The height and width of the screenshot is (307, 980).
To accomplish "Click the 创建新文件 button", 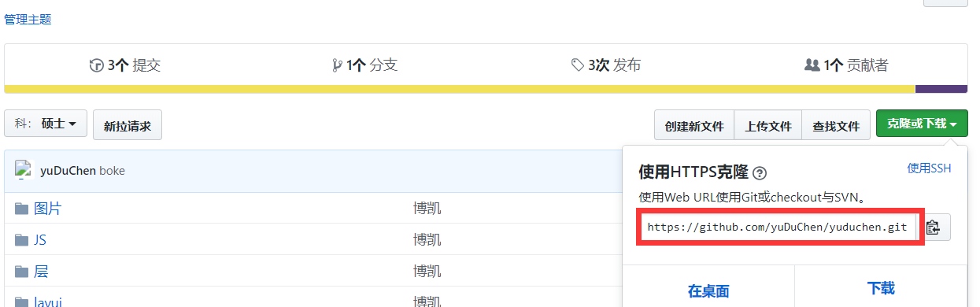I will 694,125.
